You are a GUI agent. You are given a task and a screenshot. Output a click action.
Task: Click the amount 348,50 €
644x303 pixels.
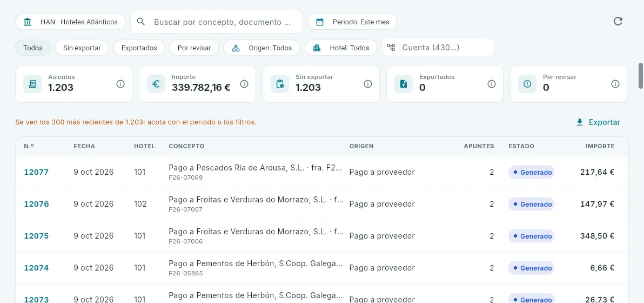click(597, 236)
